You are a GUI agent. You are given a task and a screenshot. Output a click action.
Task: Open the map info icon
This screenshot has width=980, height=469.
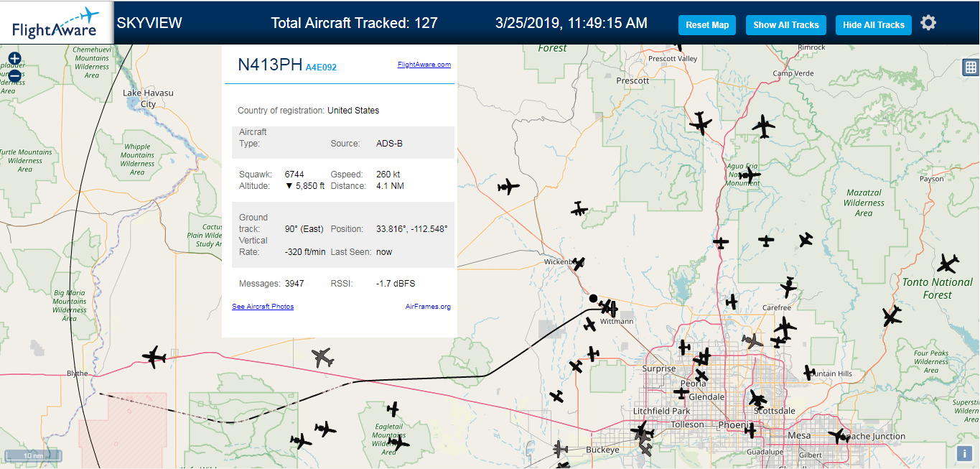(966, 453)
